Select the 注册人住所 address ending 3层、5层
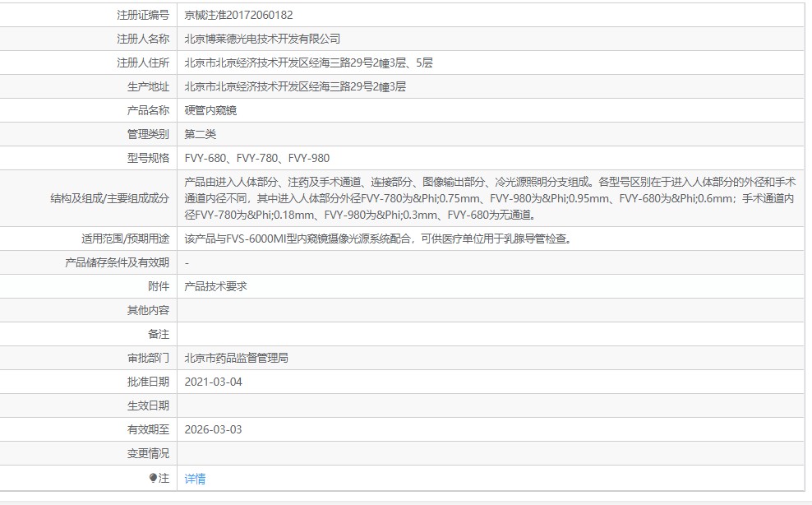 pos(309,63)
